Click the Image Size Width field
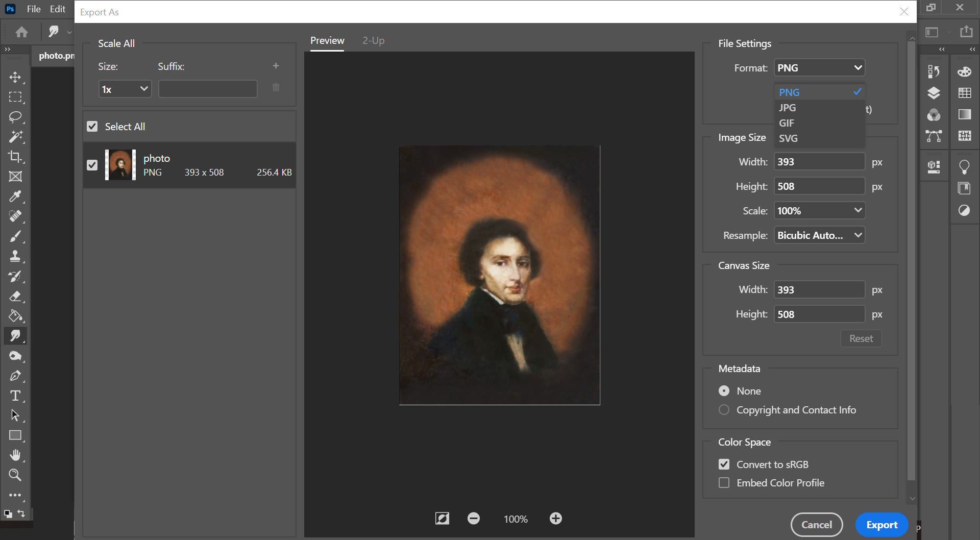The height and width of the screenshot is (540, 980). (x=819, y=162)
